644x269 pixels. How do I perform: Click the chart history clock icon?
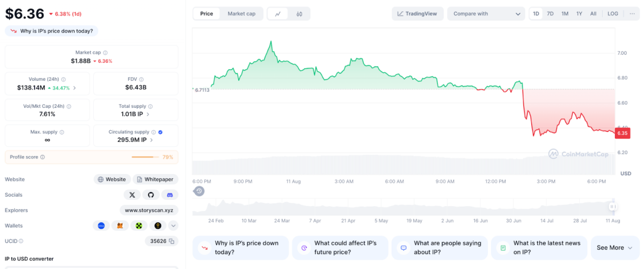tap(199, 191)
